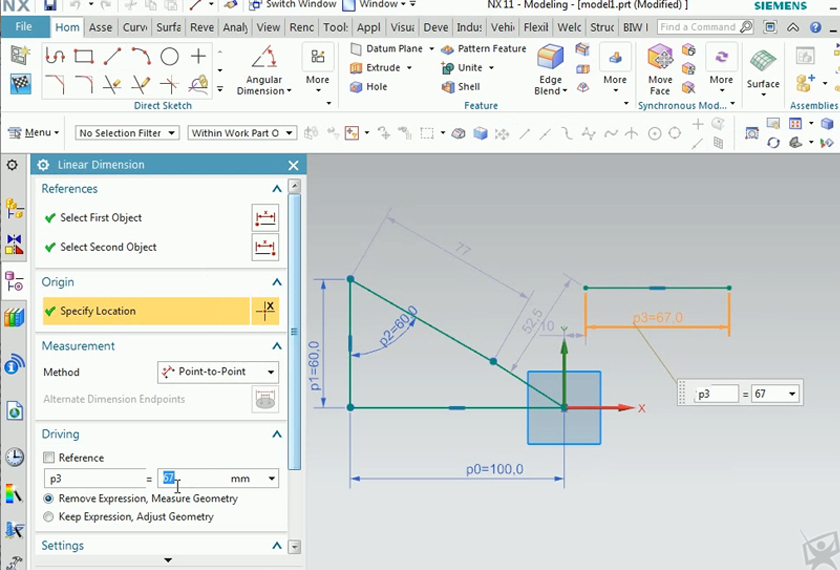This screenshot has height=570, width=840.
Task: Select the Edge Blend tool
Action: click(x=550, y=68)
